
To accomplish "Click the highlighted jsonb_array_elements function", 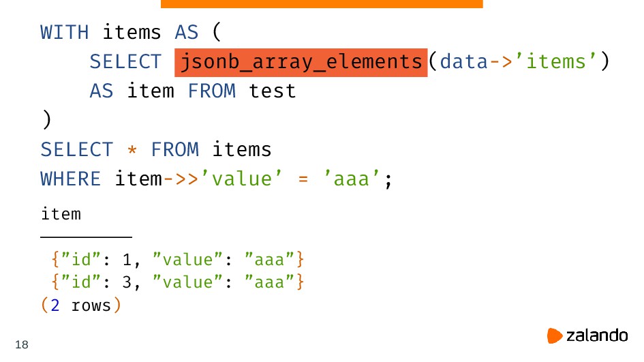I will pos(301,63).
